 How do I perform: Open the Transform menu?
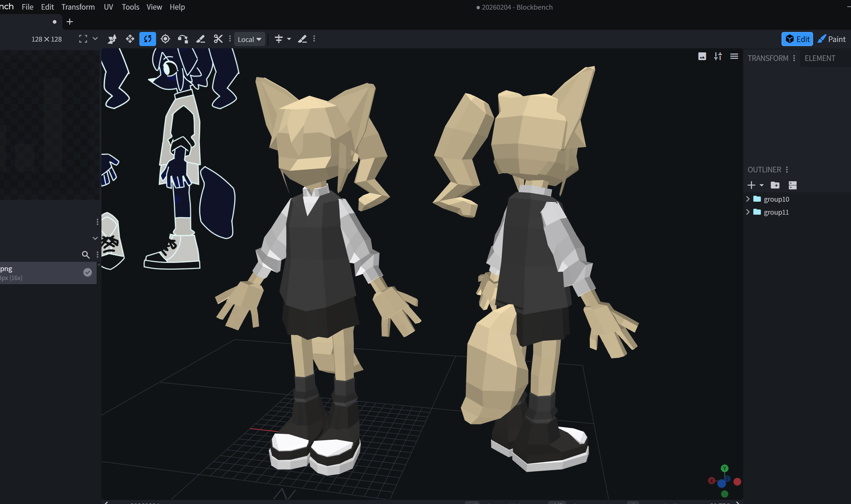78,7
